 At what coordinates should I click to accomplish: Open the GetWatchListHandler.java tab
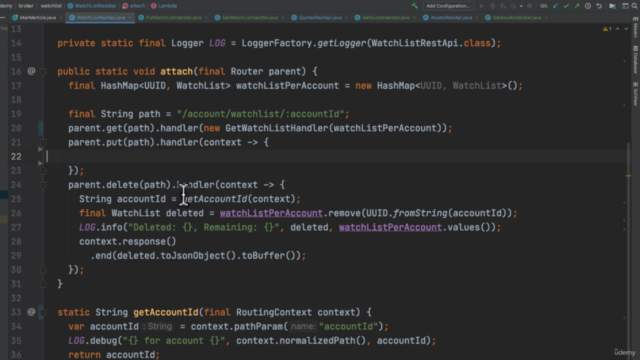250,18
